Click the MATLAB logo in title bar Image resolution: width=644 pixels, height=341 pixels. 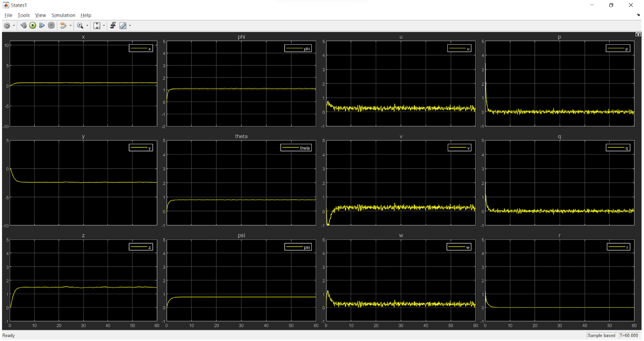tap(6, 5)
